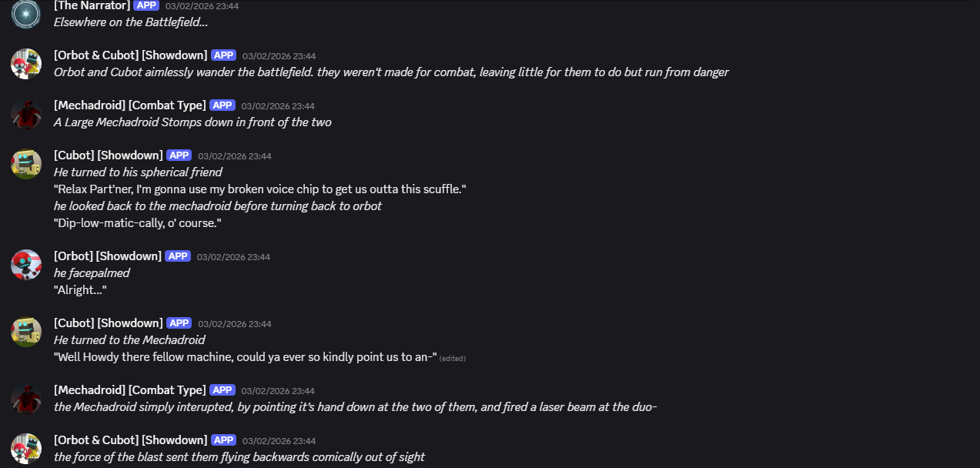Viewport: 980px width, 468px height.
Task: Click [Mechadroid] [Combat Type] name above 'Stomps down'
Action: coord(129,105)
